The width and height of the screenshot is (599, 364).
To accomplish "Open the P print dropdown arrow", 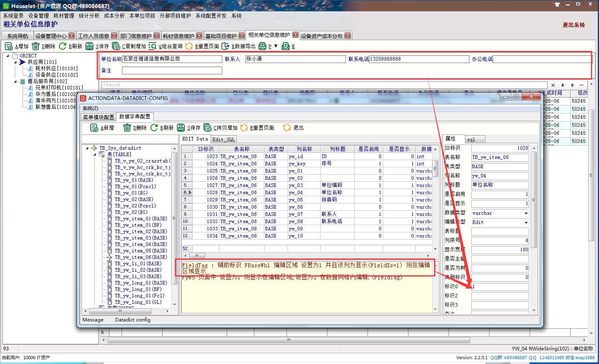I will click(276, 47).
